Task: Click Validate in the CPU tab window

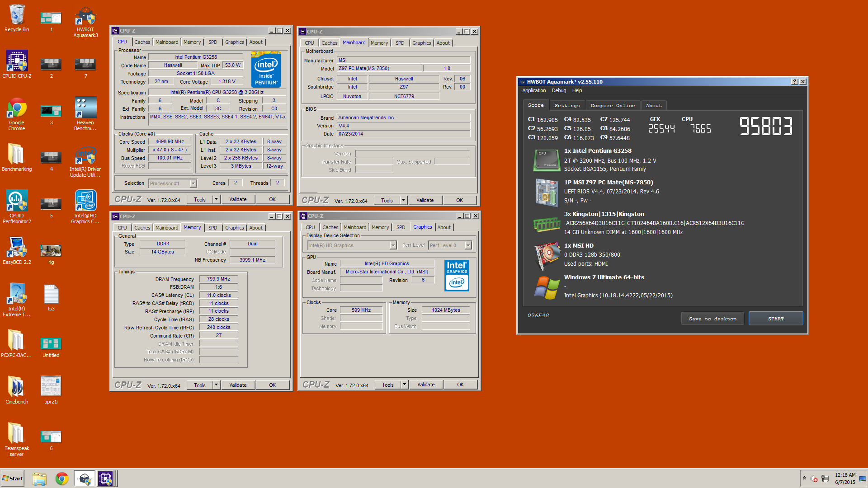Action: click(238, 199)
